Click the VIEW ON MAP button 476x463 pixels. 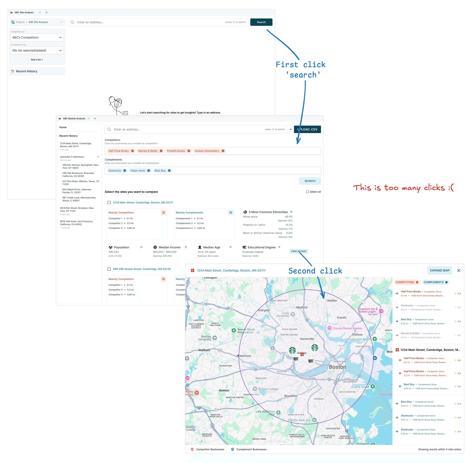pos(298,251)
